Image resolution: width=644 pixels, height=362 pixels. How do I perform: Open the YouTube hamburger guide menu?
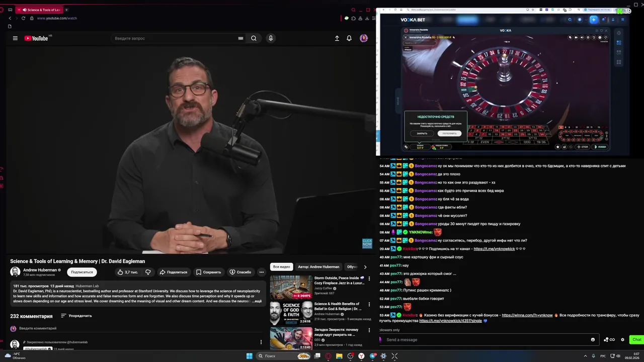pos(15,38)
